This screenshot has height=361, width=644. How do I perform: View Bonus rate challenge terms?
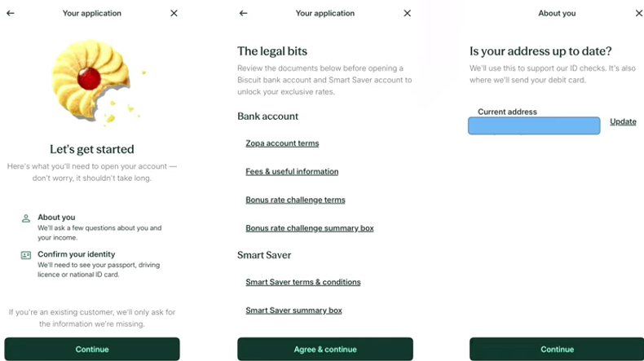(295, 200)
